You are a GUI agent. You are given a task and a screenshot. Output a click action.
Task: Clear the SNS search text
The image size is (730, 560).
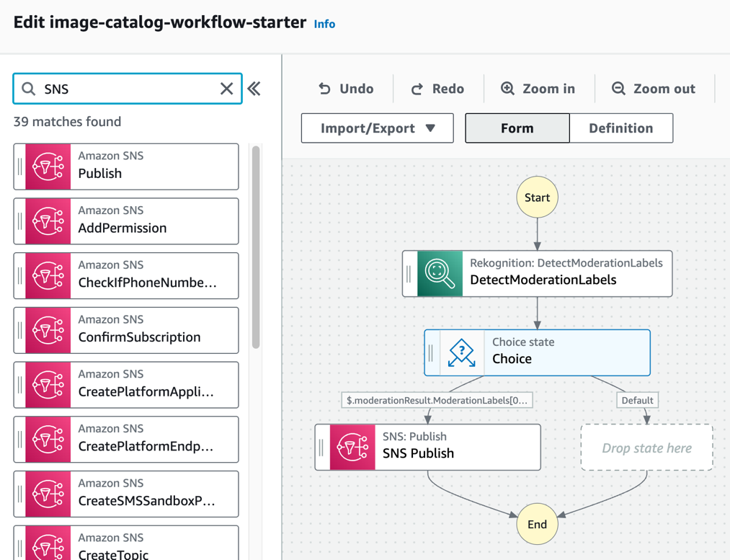click(x=226, y=89)
